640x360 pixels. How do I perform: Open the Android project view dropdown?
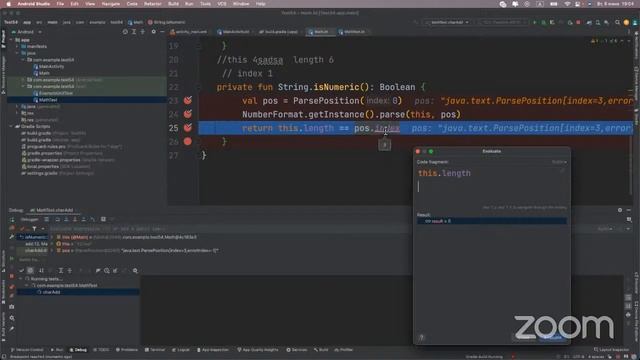[27, 32]
